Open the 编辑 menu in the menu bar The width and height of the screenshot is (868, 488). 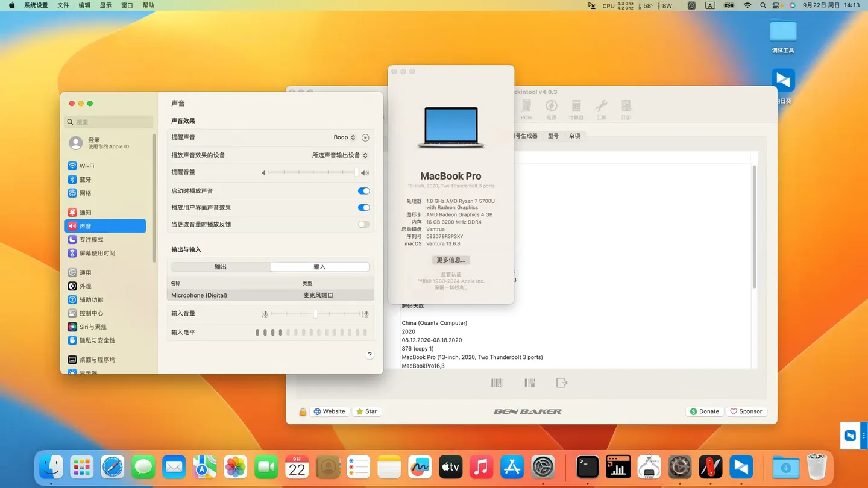84,5
